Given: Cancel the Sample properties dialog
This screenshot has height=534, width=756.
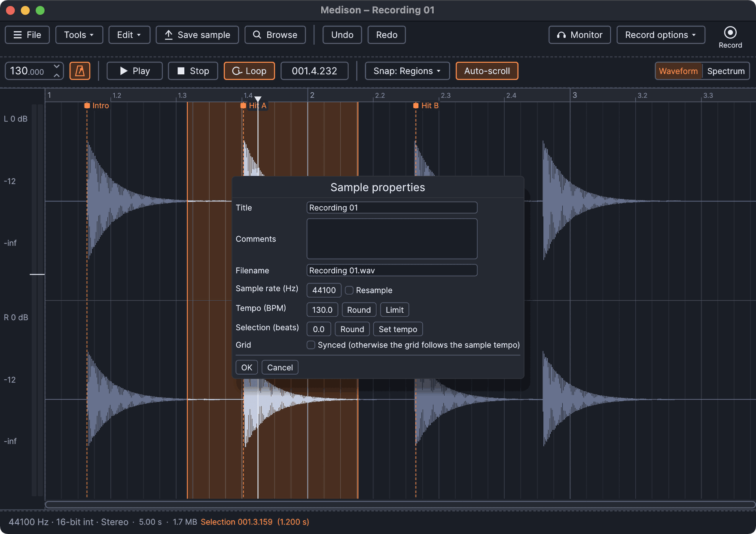Looking at the screenshot, I should click(280, 367).
